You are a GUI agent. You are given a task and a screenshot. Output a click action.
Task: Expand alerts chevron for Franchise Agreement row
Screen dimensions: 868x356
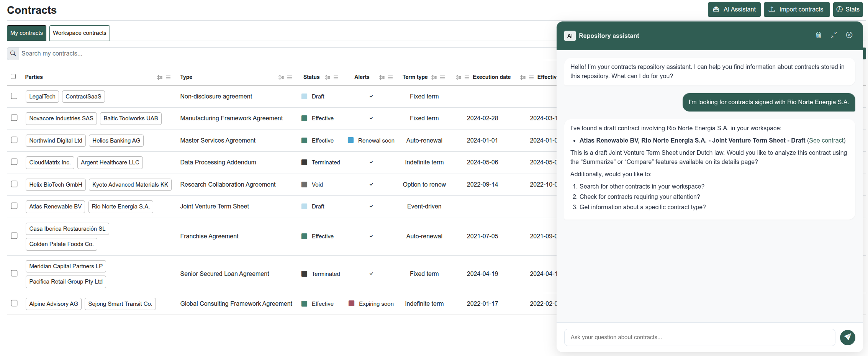pyautogui.click(x=371, y=236)
